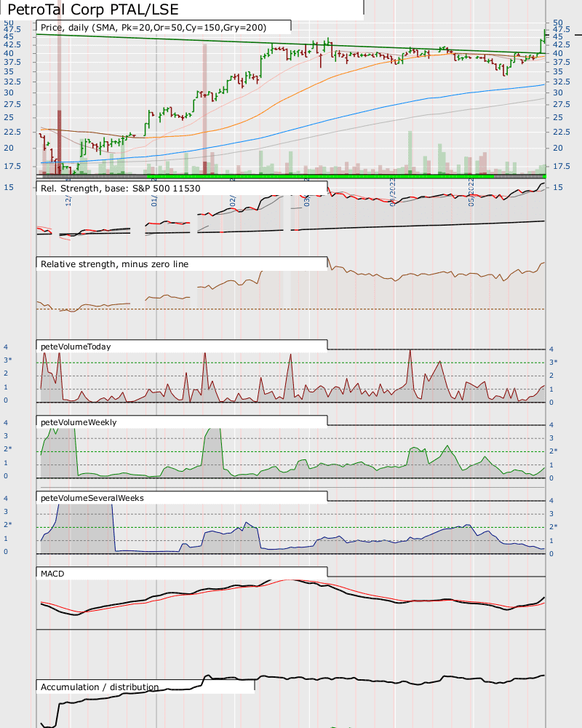Screen dimensions: 582x728
Task: Click the 05/2022 date marker
Action: (x=471, y=191)
